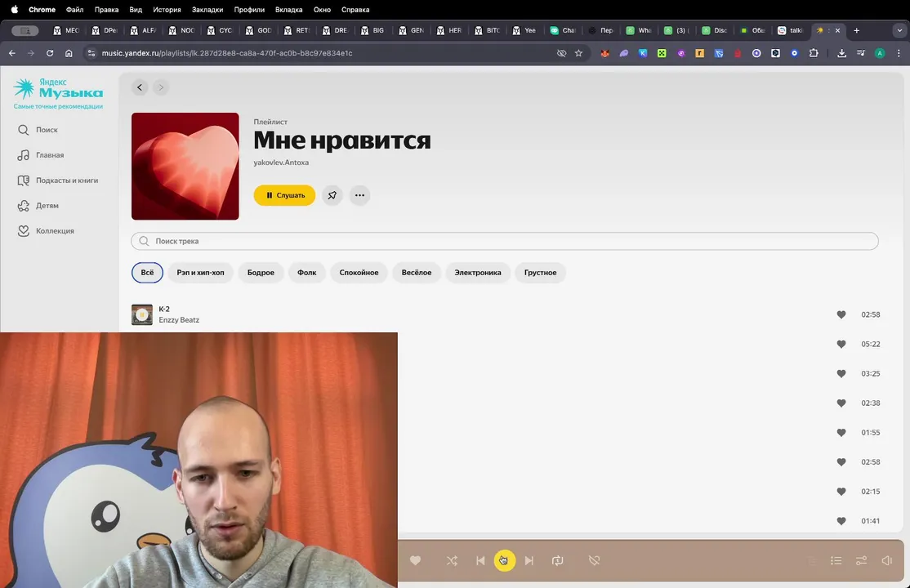
Task: Open Коллекция in the sidebar
Action: tap(46, 230)
